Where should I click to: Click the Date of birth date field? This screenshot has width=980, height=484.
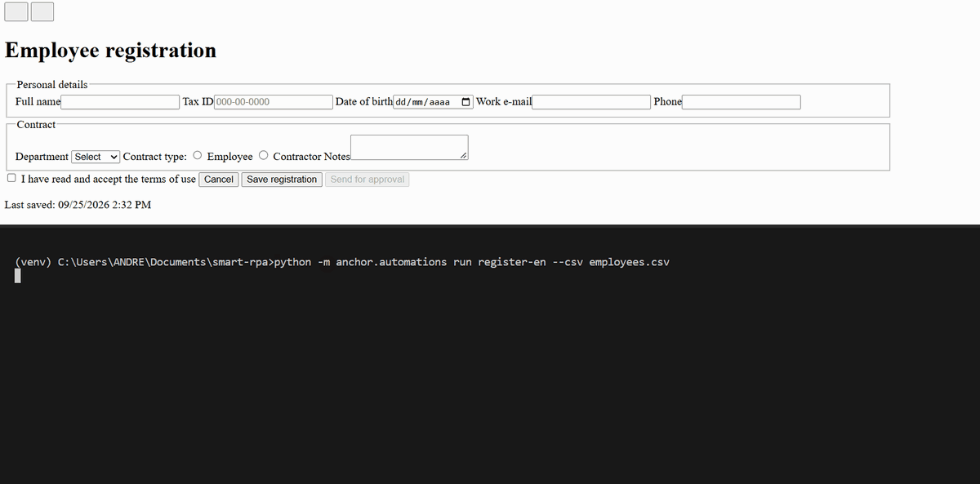pos(433,102)
